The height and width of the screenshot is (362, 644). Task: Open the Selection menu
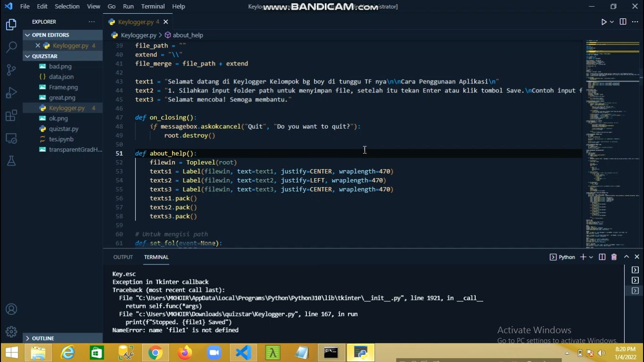67,6
